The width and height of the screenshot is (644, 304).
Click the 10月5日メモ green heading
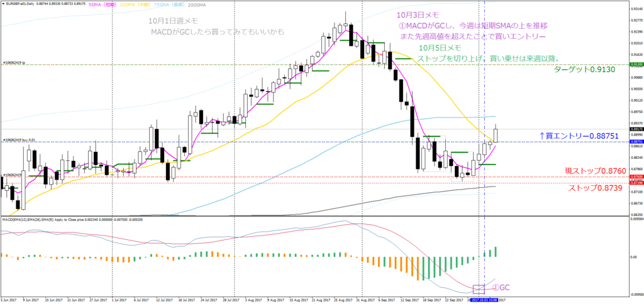pyautogui.click(x=440, y=48)
